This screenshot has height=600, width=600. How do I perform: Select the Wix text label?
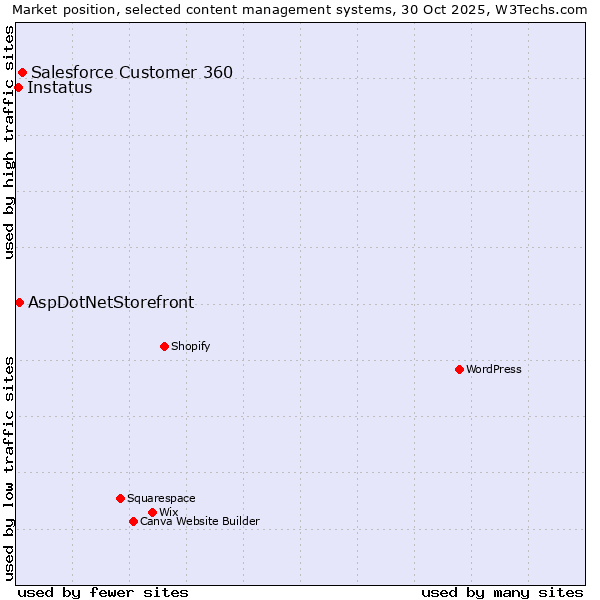pyautogui.click(x=168, y=513)
